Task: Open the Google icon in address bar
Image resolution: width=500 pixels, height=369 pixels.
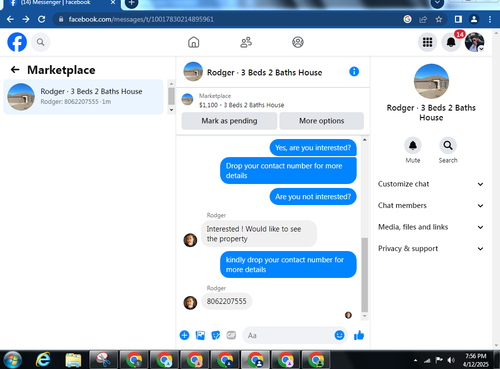Action: click(407, 19)
